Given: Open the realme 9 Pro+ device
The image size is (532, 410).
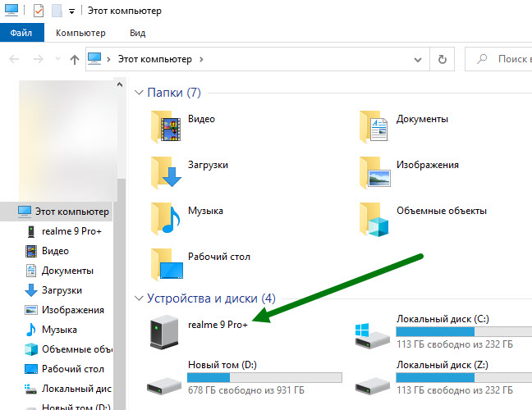Looking at the screenshot, I should (x=166, y=333).
